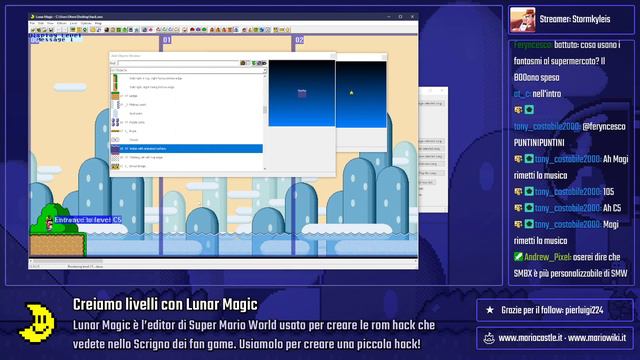Screen dimensions: 640x360
Task: Click the horizontal scrollbar right arrow
Action: 416,261
